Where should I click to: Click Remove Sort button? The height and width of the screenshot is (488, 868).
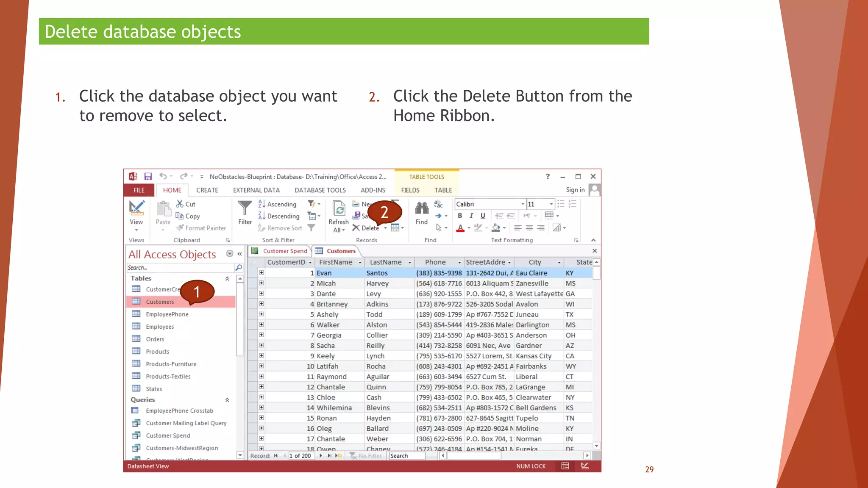(x=280, y=228)
